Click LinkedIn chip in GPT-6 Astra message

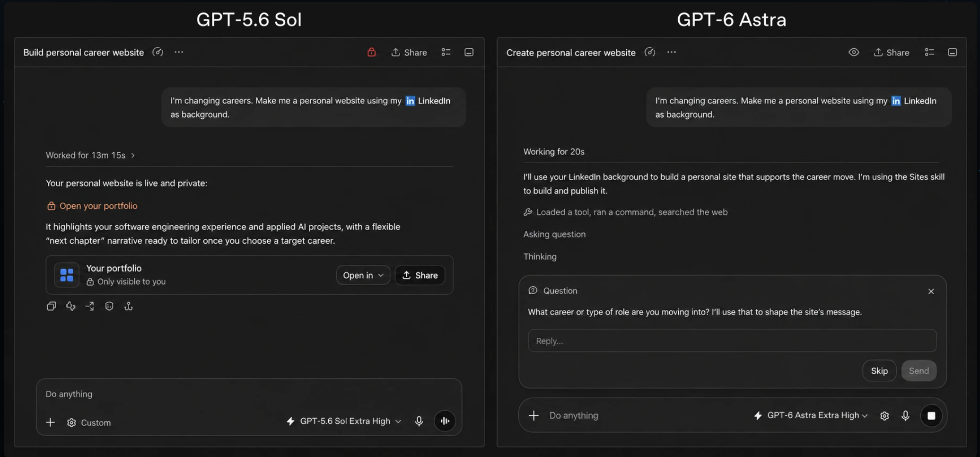tap(914, 101)
